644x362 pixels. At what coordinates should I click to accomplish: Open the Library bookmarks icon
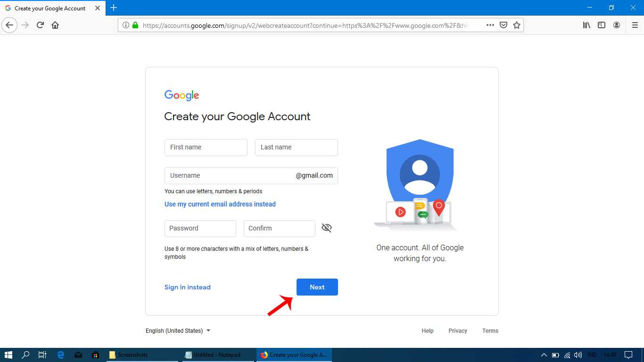point(586,25)
